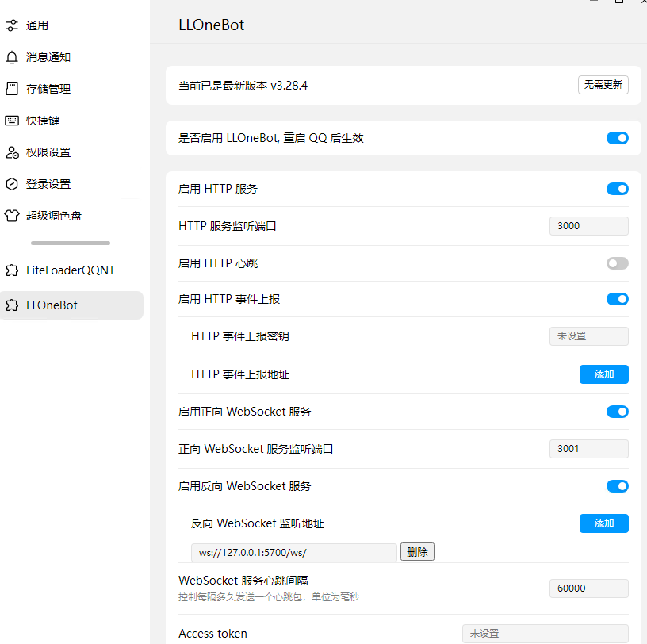This screenshot has height=644, width=647.
Task: Click the 正向 WebSocket port field 3001
Action: pos(589,449)
